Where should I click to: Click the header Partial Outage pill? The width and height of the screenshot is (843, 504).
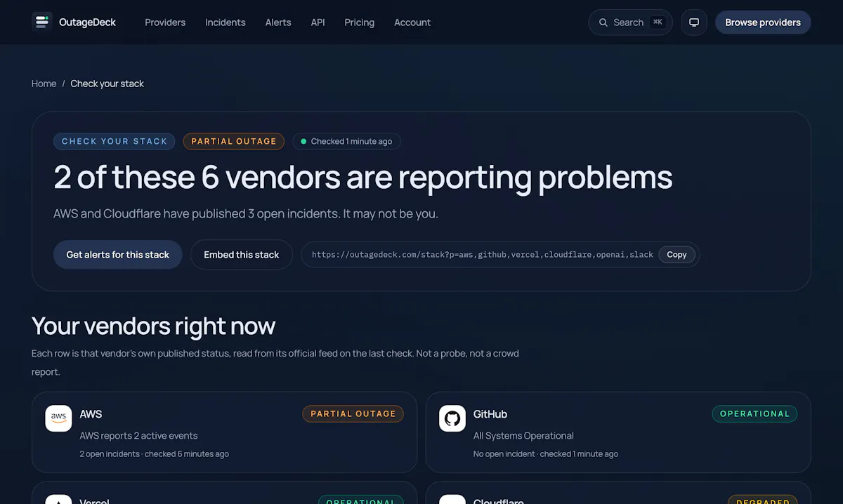pyautogui.click(x=234, y=141)
